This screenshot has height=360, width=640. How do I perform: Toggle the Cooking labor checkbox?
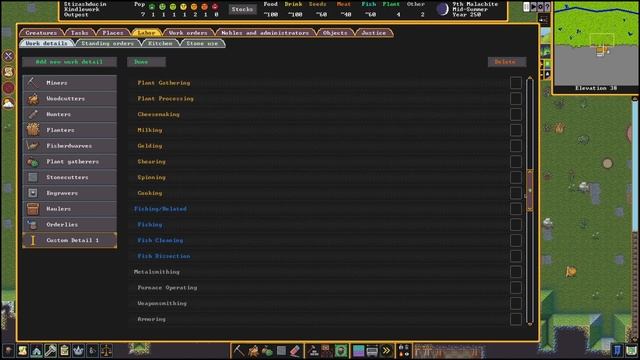pos(516,193)
